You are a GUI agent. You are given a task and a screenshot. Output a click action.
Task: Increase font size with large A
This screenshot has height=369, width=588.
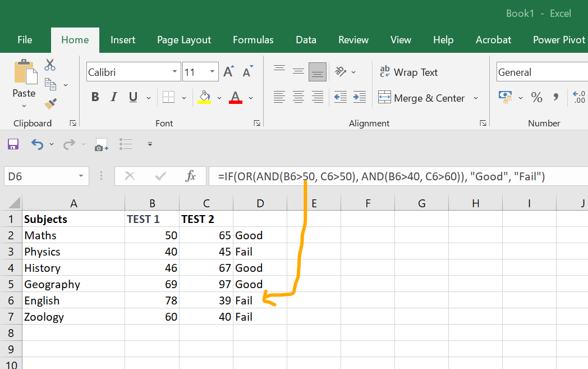coord(228,71)
